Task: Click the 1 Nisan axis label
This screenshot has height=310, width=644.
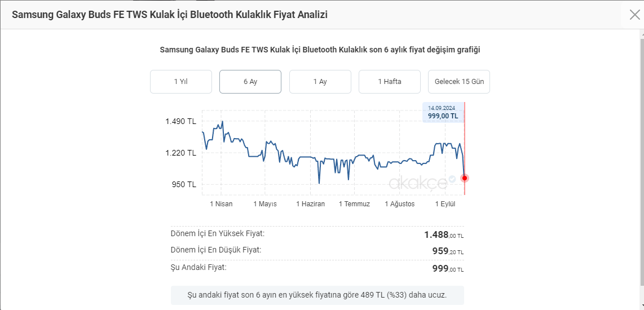Action: (x=221, y=204)
